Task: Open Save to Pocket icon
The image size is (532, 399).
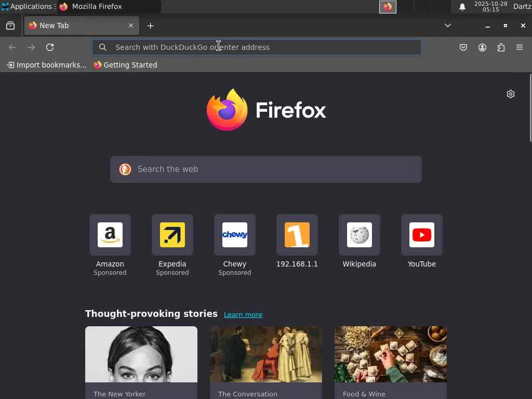Action: pyautogui.click(x=463, y=47)
